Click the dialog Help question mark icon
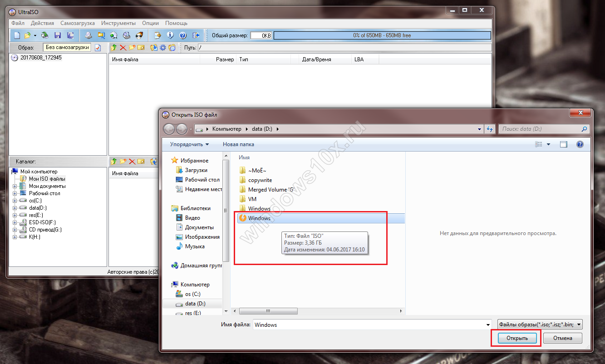605x364 pixels. 580,144
